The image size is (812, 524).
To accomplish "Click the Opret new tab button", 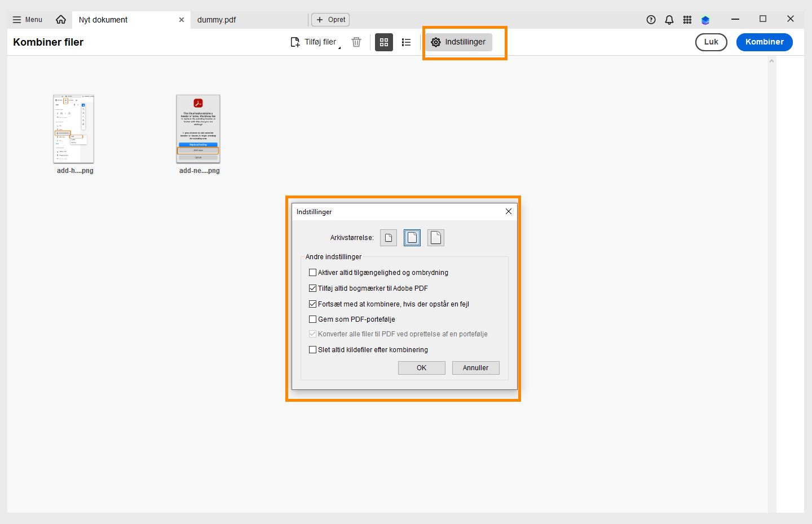I will 330,20.
